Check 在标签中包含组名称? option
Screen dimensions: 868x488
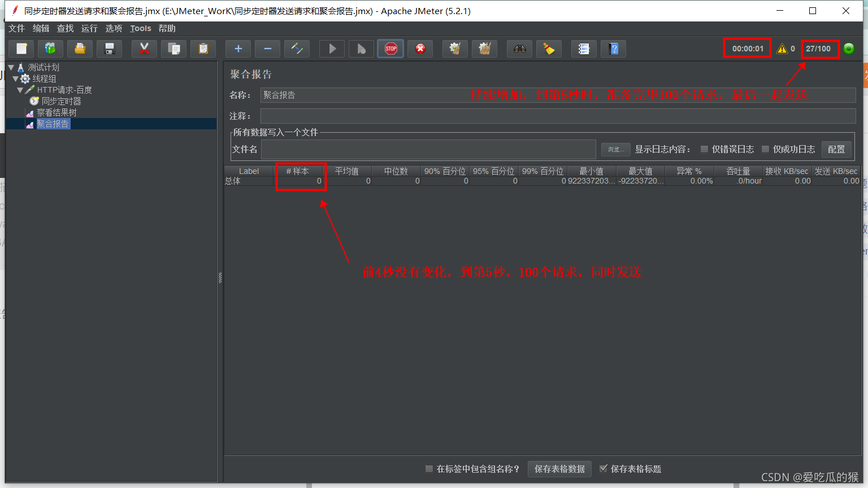428,468
